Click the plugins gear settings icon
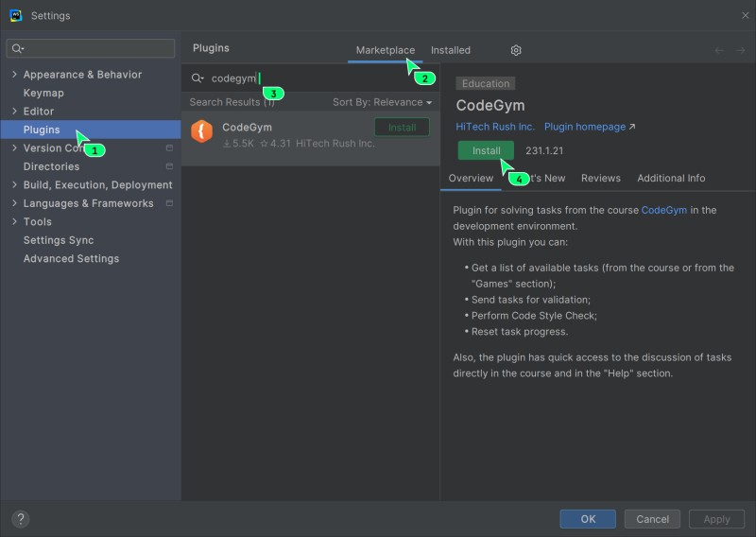This screenshot has height=537, width=756. tap(516, 50)
